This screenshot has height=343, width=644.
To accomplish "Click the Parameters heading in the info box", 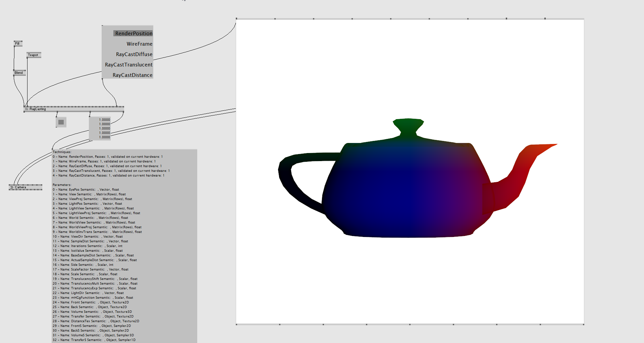I will click(x=62, y=185).
